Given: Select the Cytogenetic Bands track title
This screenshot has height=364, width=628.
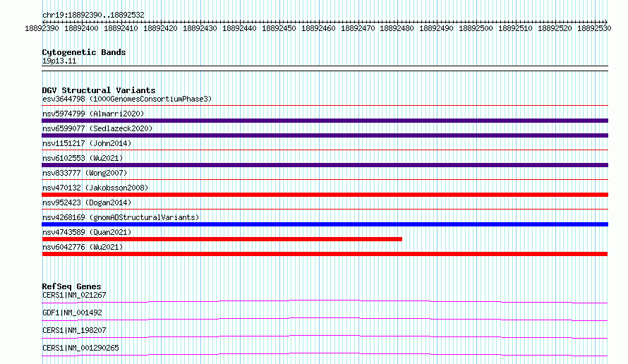Looking at the screenshot, I should point(84,52).
